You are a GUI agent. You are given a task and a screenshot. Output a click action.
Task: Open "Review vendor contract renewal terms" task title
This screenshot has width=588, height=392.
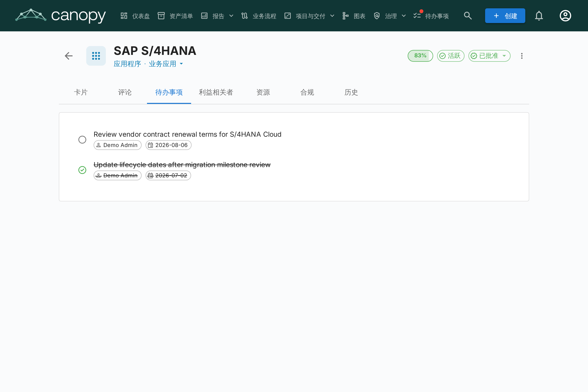(187, 135)
